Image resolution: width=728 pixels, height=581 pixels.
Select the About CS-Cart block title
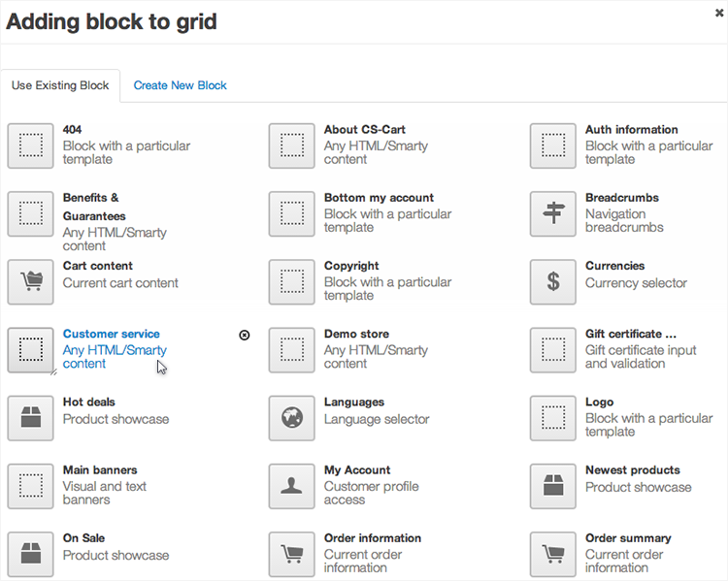click(365, 130)
